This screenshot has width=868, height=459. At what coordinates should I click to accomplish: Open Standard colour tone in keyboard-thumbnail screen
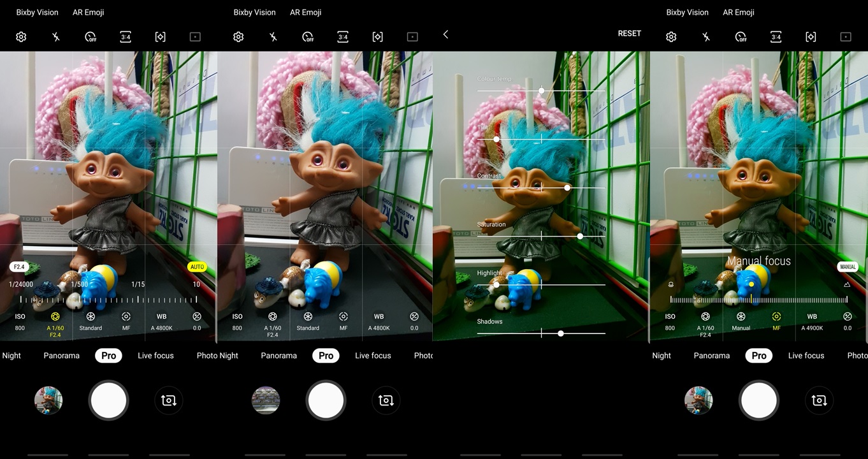click(x=308, y=321)
